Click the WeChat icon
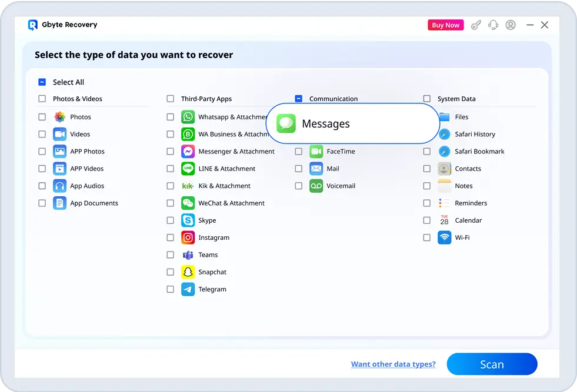The image size is (577, 392). [x=188, y=203]
